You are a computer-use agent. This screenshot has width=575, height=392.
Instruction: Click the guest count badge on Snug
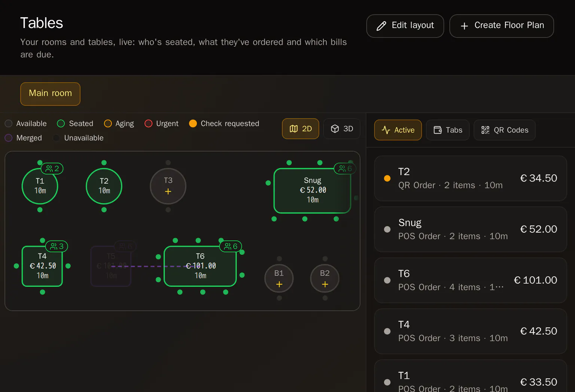(x=345, y=169)
